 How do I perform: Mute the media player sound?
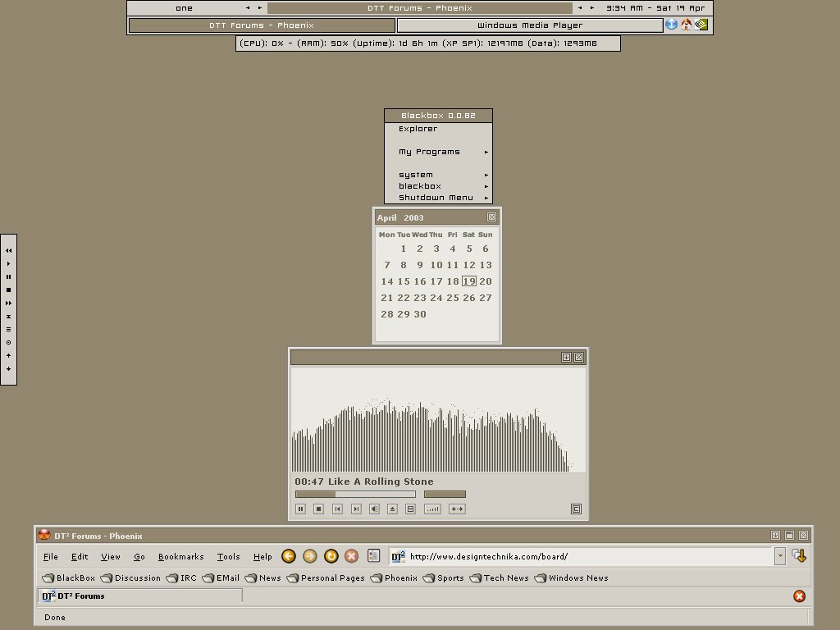(374, 509)
